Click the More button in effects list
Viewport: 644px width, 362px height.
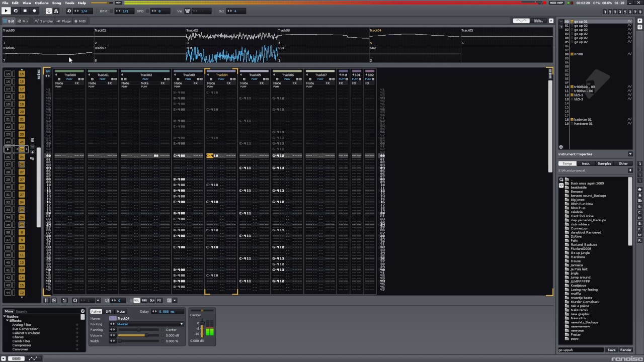[x=9, y=311]
